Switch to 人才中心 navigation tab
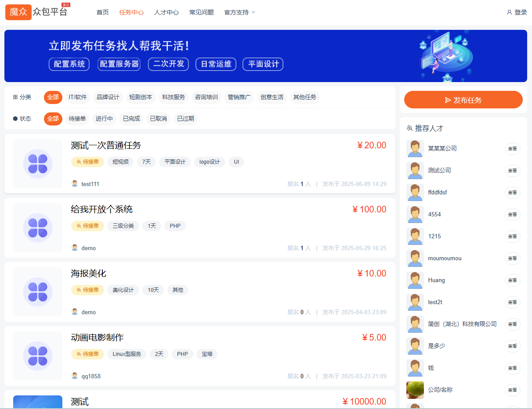The image size is (532, 409). tap(166, 12)
